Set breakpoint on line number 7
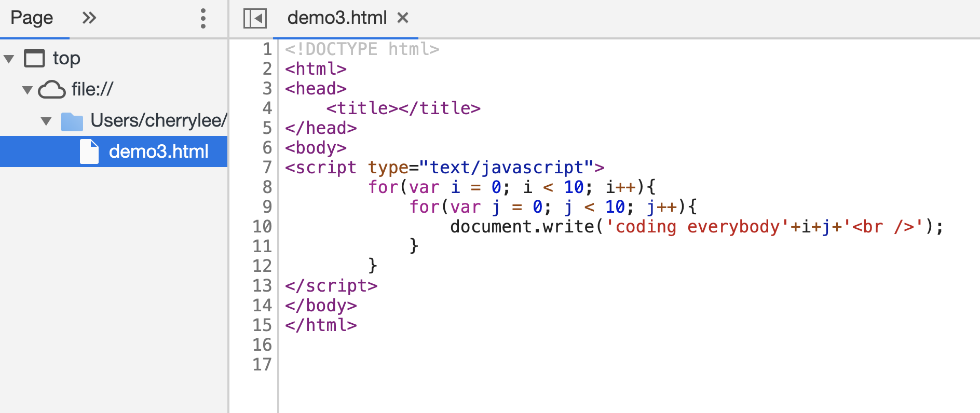Viewport: 980px width, 413px height. tap(267, 167)
